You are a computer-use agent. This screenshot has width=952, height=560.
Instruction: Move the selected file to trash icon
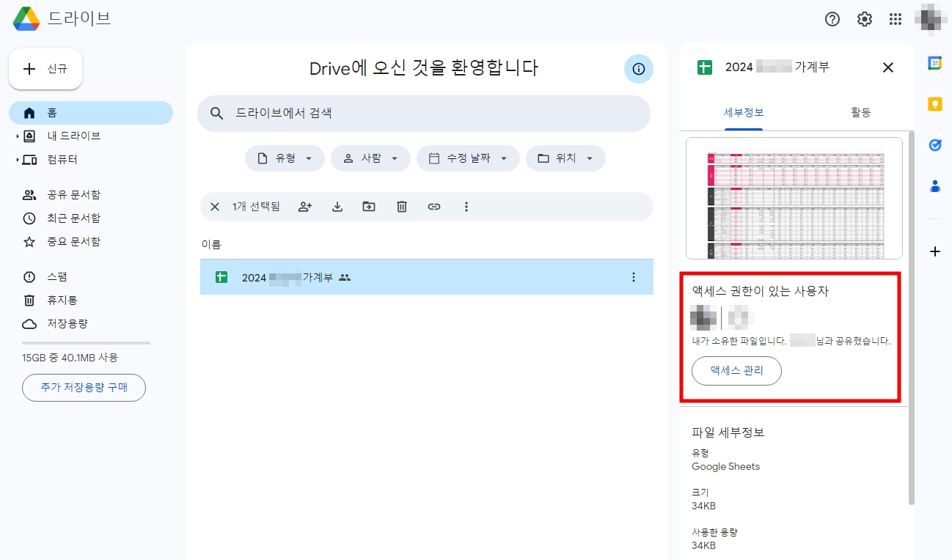(401, 207)
